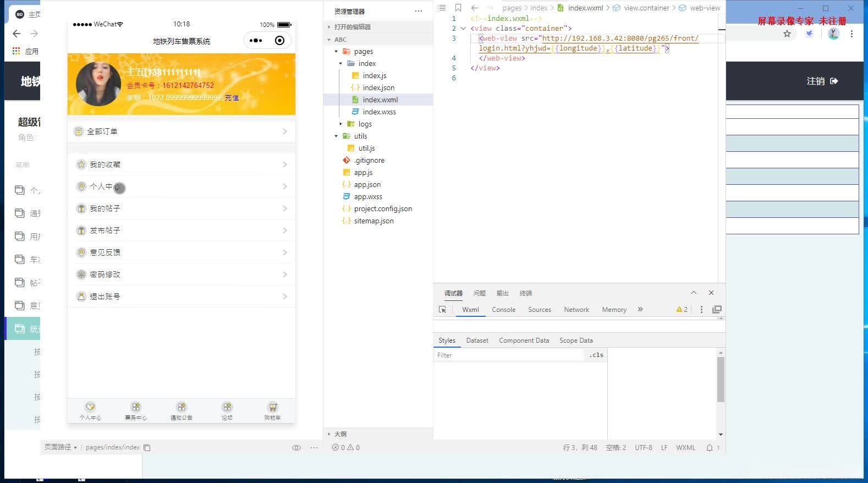Click the element inspector arrow icon
The height and width of the screenshot is (483, 868).
442,310
